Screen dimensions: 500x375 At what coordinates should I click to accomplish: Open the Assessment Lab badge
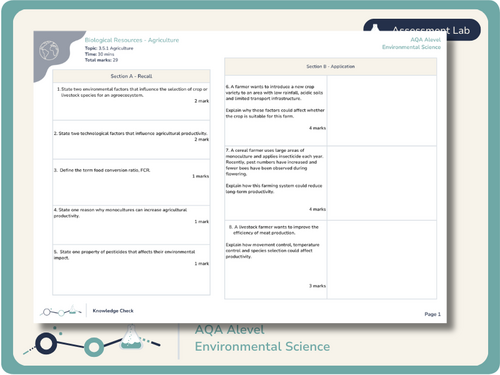pos(422,30)
